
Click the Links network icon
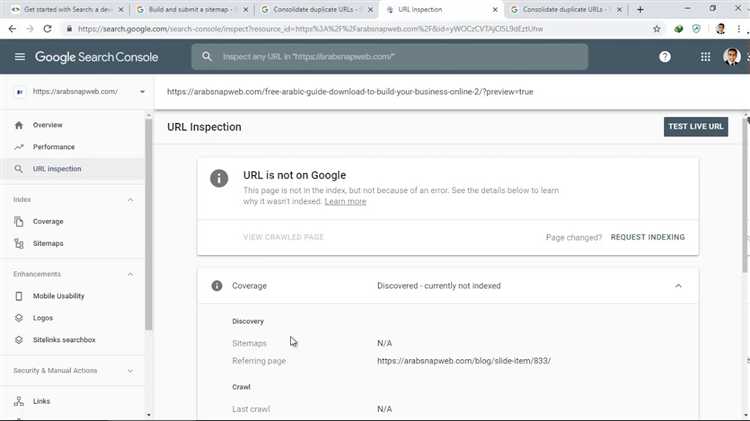[19, 401]
